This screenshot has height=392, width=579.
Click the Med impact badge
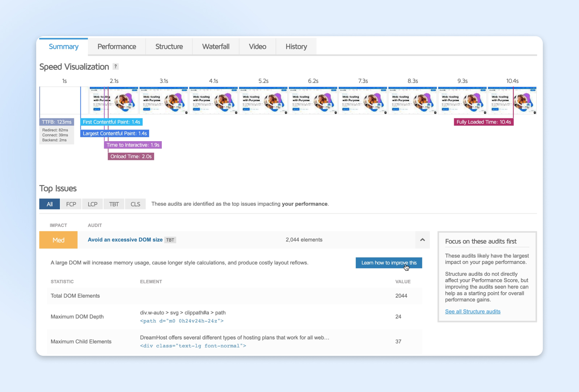coord(58,240)
